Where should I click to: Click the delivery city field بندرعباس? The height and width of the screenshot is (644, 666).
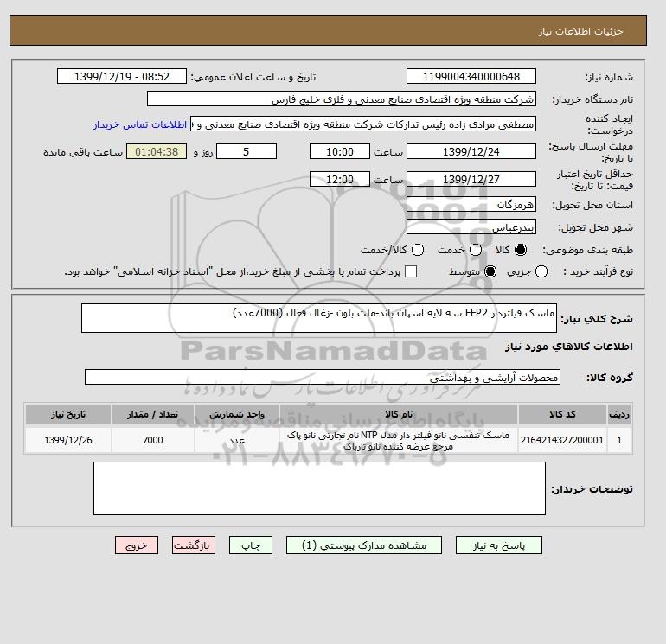click(471, 227)
